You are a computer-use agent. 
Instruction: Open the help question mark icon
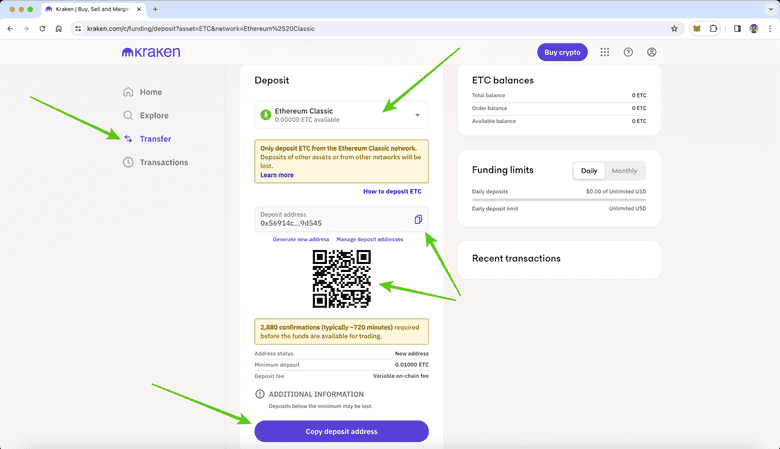(628, 52)
